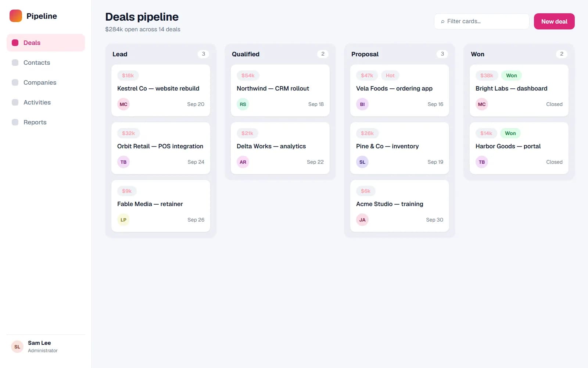Click the New deal button
588x368 pixels.
coord(554,21)
